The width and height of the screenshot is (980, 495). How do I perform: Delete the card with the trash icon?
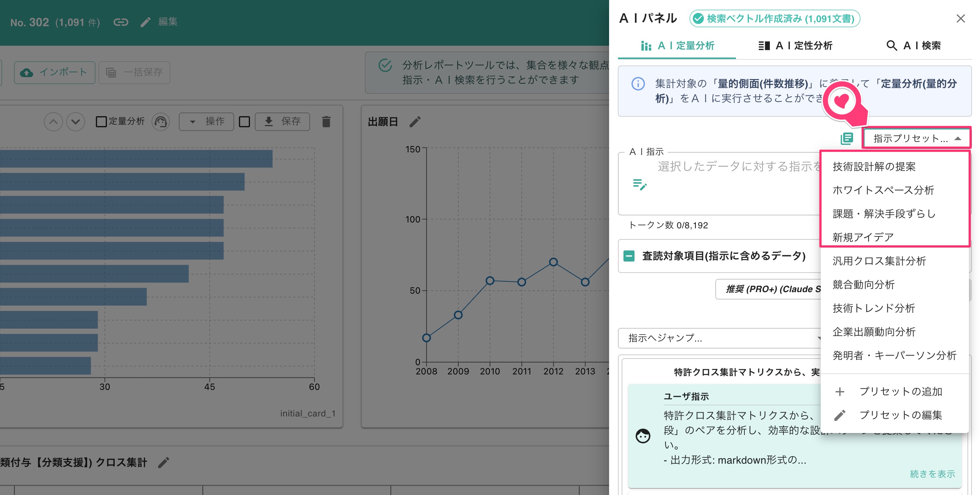click(326, 122)
